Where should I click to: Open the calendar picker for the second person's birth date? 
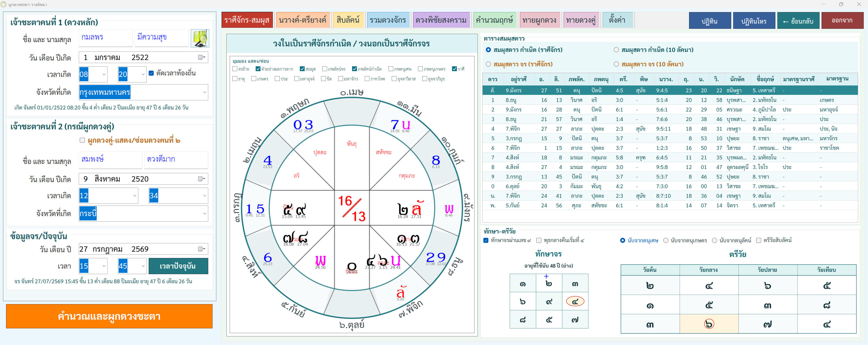coord(201,179)
